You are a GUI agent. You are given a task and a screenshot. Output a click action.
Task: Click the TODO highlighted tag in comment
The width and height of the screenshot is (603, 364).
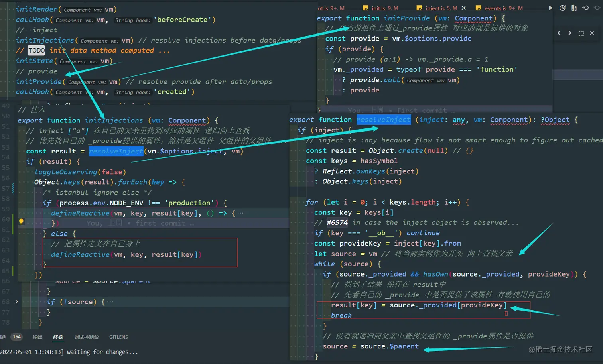pyautogui.click(x=36, y=50)
